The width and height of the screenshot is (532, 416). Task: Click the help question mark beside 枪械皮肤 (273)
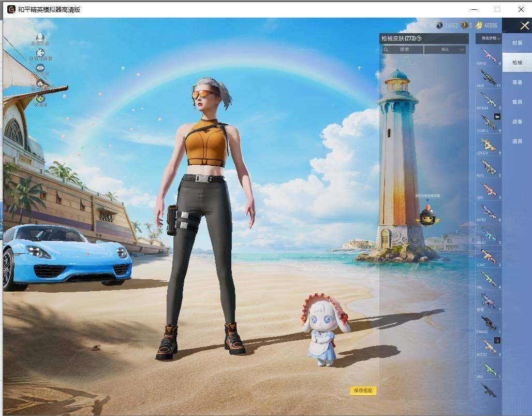(x=419, y=38)
